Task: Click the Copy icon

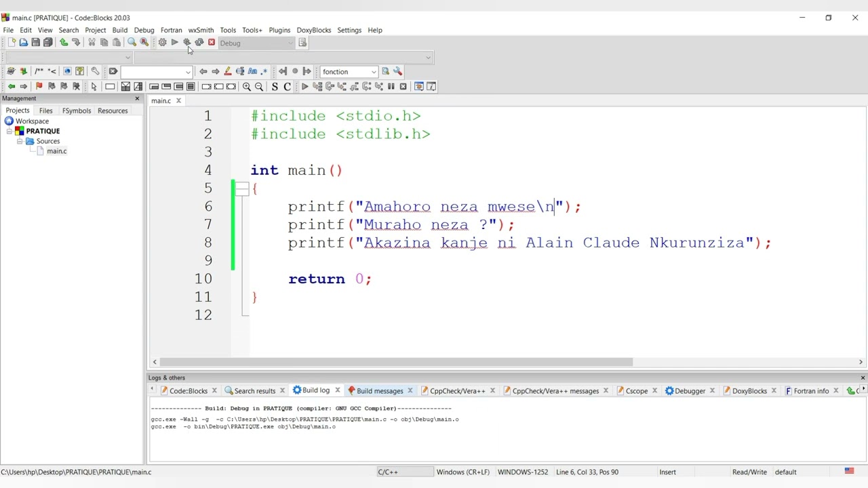Action: 104,43
